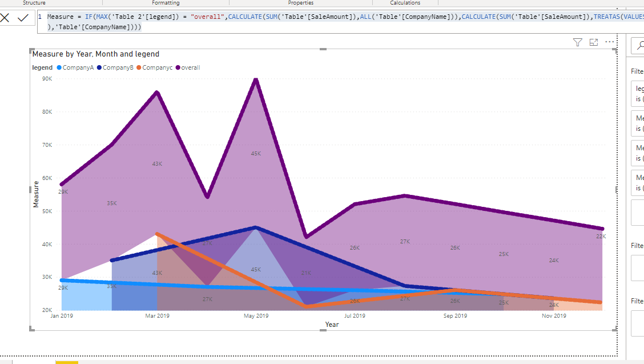Click the 'Mar 2019' axis label
Image resolution: width=644 pixels, height=364 pixels.
tap(158, 316)
